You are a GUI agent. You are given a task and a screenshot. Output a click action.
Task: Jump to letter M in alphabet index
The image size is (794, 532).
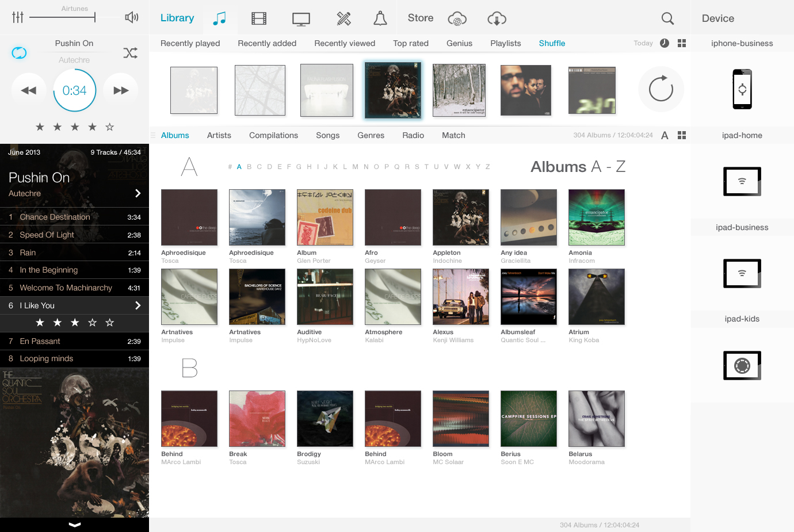point(355,167)
